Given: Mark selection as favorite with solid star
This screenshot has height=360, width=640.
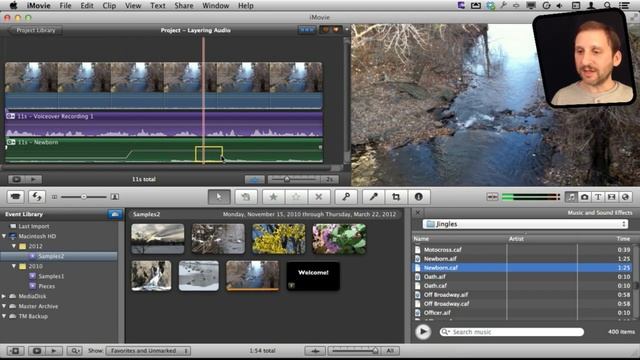Looking at the screenshot, I should point(273,197).
